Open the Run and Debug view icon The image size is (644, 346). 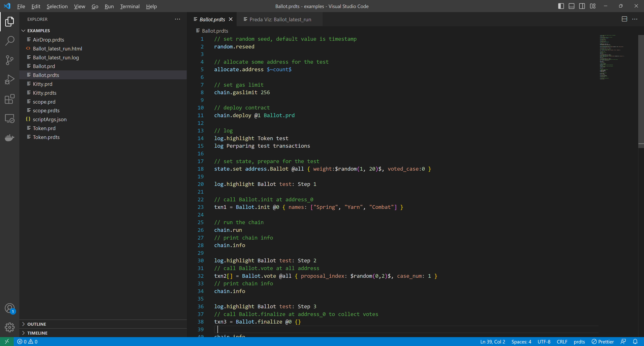[x=10, y=79]
